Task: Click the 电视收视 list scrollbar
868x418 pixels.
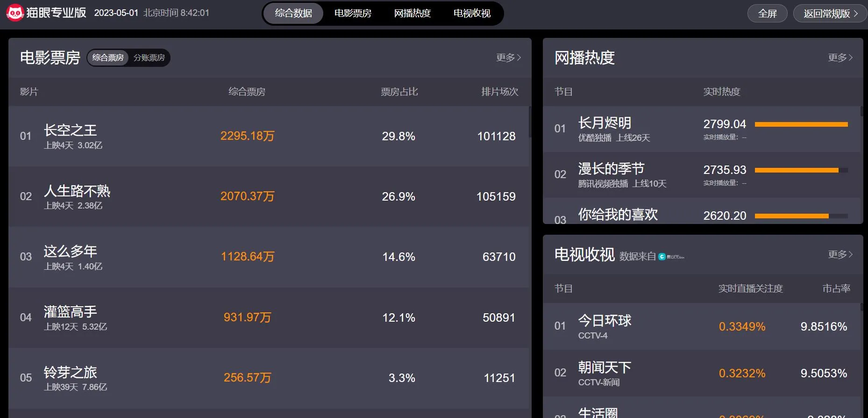Action: [x=861, y=308]
